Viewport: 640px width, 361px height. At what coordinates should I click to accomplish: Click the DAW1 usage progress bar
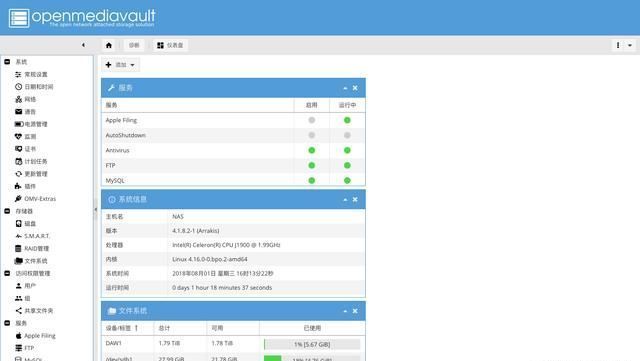pyautogui.click(x=312, y=345)
